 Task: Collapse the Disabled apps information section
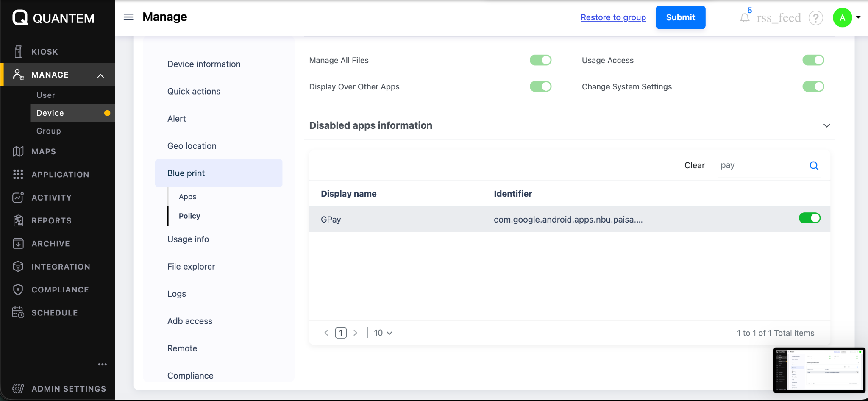(x=826, y=125)
